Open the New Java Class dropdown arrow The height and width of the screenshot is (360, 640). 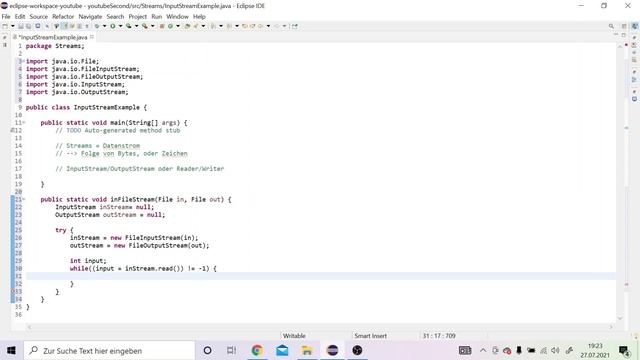coord(178,26)
